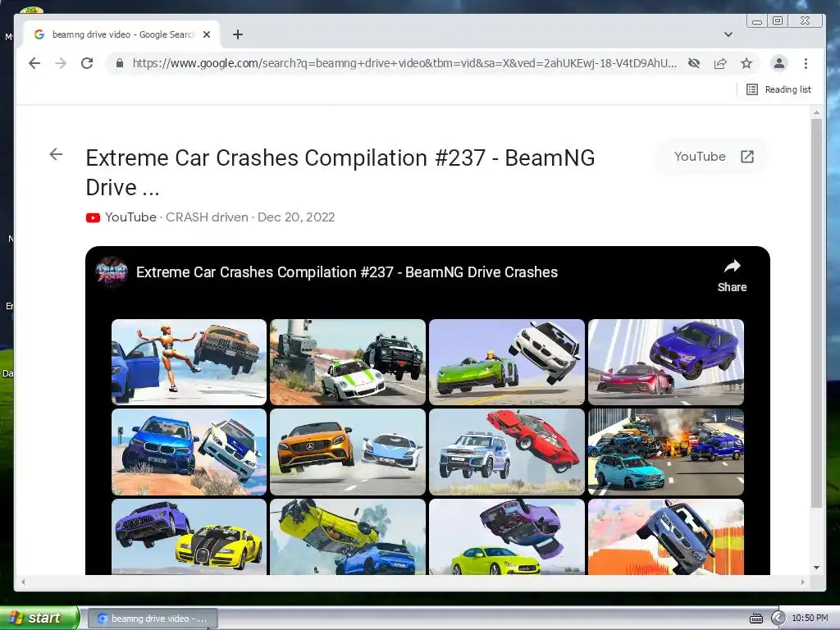Click the CRASH driven channel avatar in player

(x=112, y=272)
